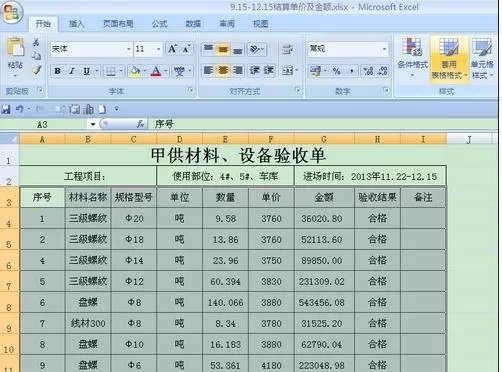Click the Paste icon
The height and width of the screenshot is (372, 502).
coord(15,47)
